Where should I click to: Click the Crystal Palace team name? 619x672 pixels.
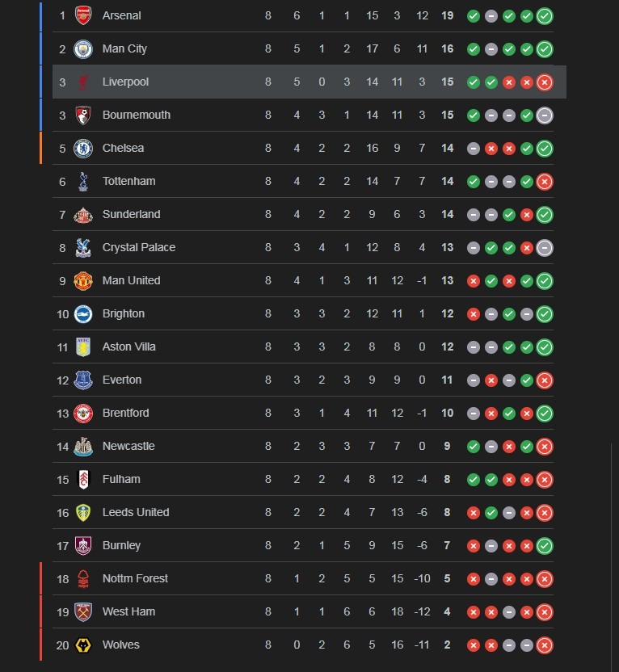click(x=138, y=247)
